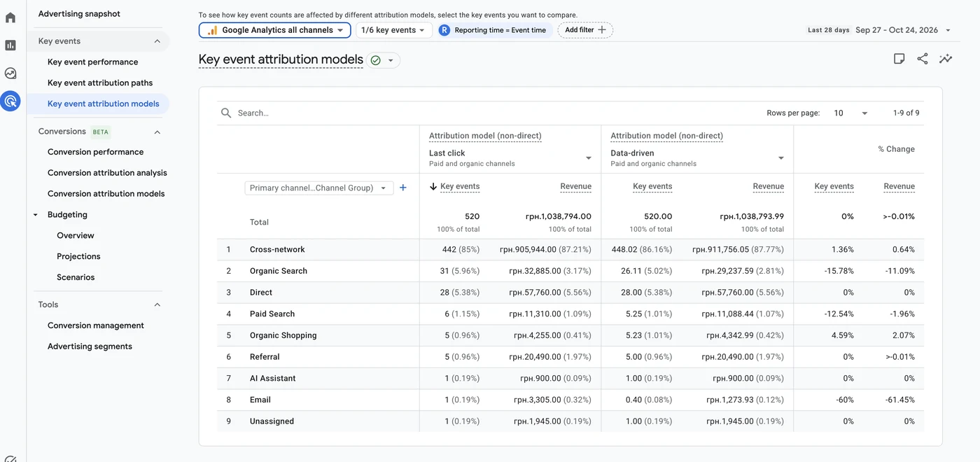Open Budgeting Scenarios page
Viewport: 980px width, 462px height.
coord(76,277)
